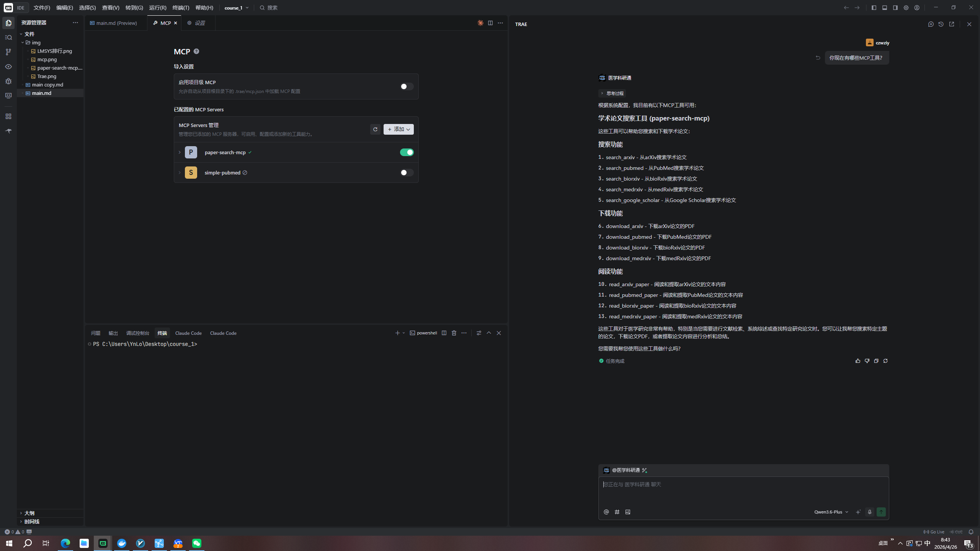Open Microsoft Edge from the taskbar

click(x=65, y=543)
